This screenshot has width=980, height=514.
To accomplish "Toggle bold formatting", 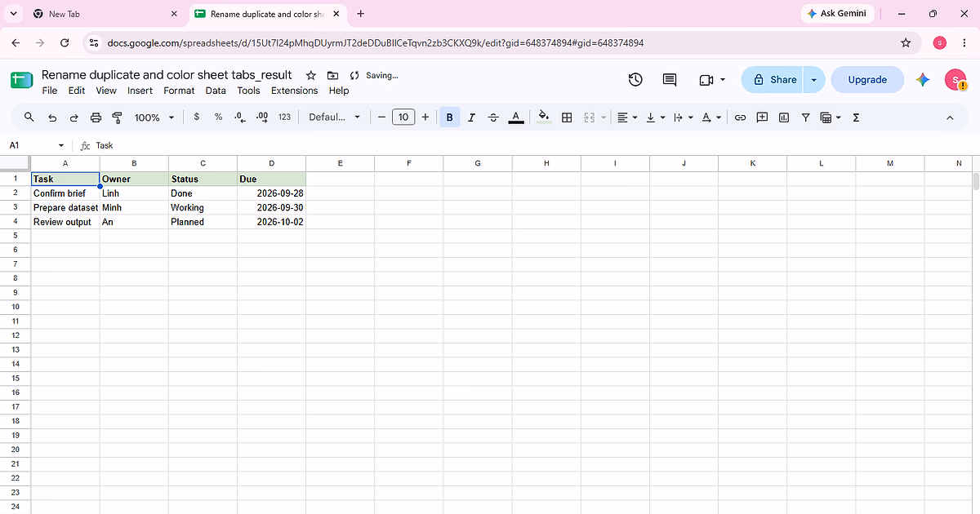I will pos(449,117).
